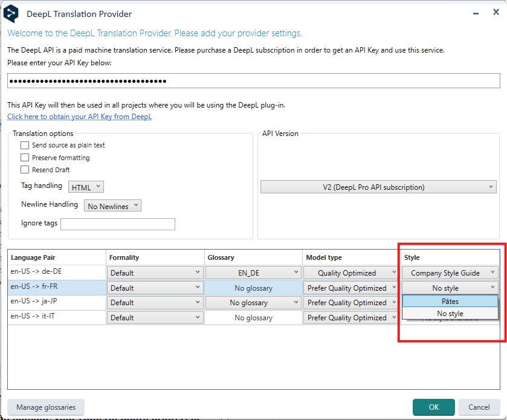Click the link to obtain your API Key
507x420 pixels.
pos(79,116)
